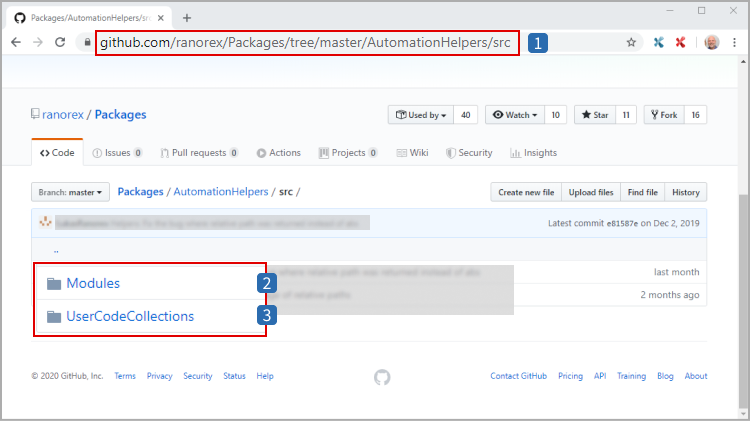Open the UserCodeCollections folder link
This screenshot has height=421, width=750.
click(x=130, y=317)
